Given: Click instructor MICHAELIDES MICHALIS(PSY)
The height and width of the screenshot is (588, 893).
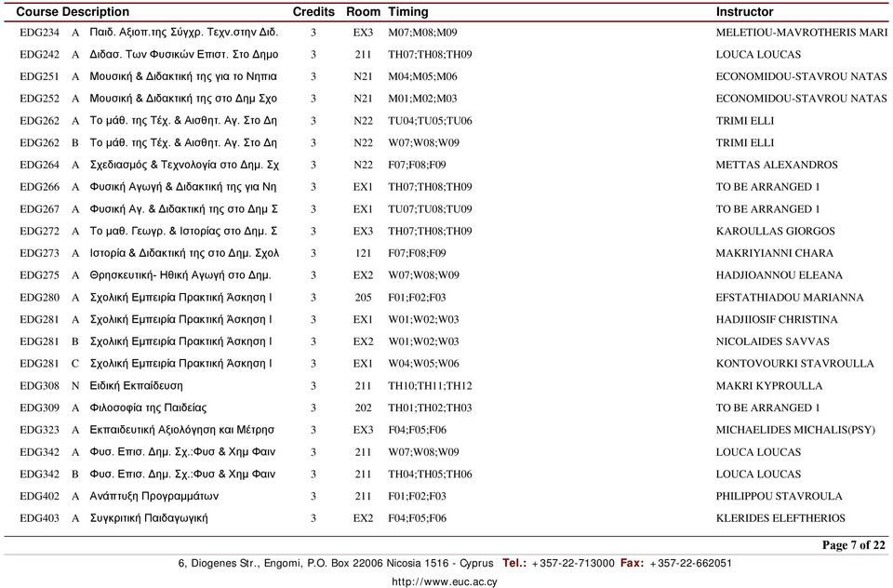Looking at the screenshot, I should (x=795, y=430).
